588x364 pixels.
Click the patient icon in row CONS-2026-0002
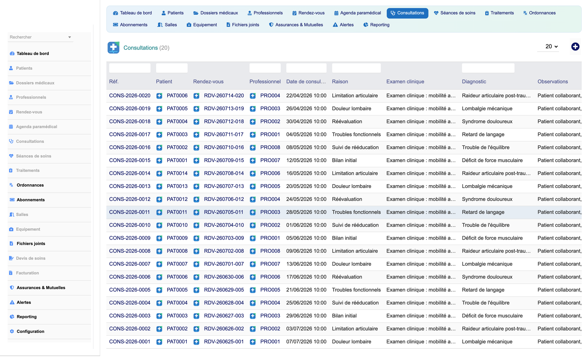tap(159, 329)
